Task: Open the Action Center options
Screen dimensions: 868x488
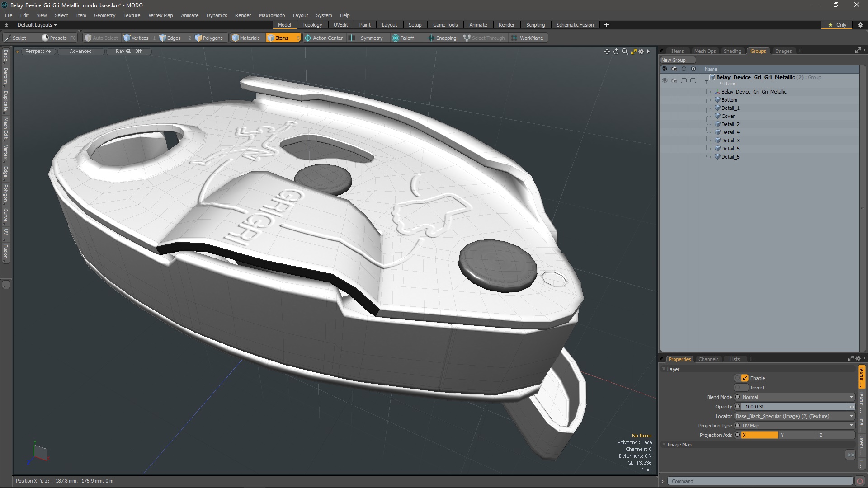Action: (x=324, y=38)
